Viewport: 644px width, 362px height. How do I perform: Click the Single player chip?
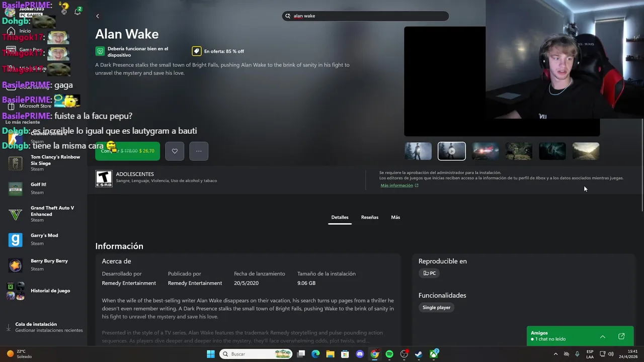(436, 307)
